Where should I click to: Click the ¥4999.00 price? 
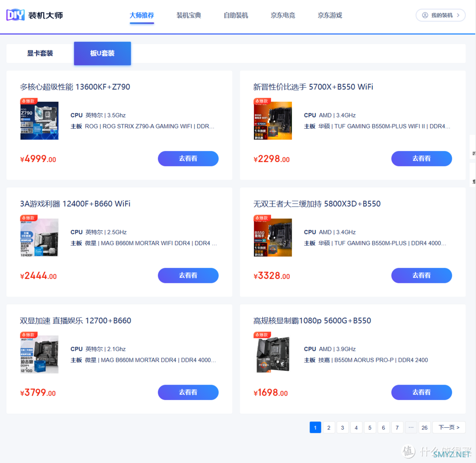click(x=38, y=159)
